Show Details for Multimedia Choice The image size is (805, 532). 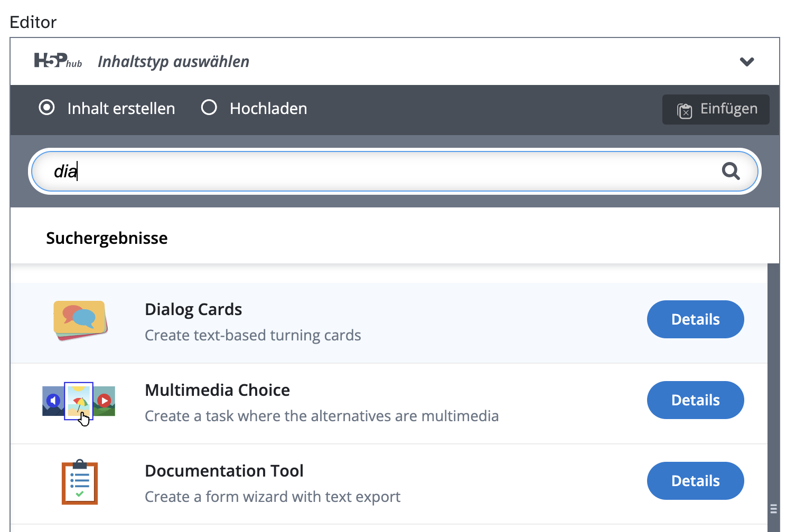[695, 400]
